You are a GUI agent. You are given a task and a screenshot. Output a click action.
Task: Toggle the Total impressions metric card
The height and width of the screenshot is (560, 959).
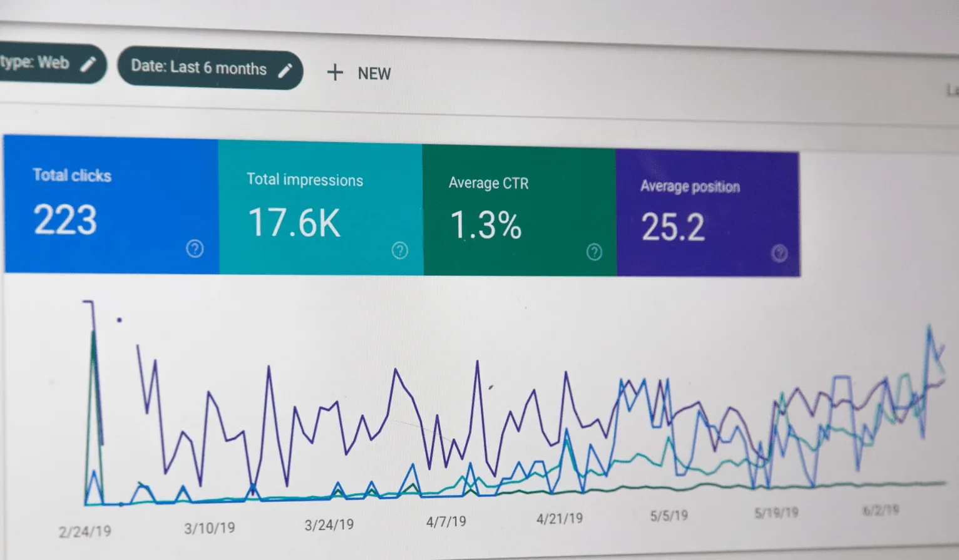320,208
